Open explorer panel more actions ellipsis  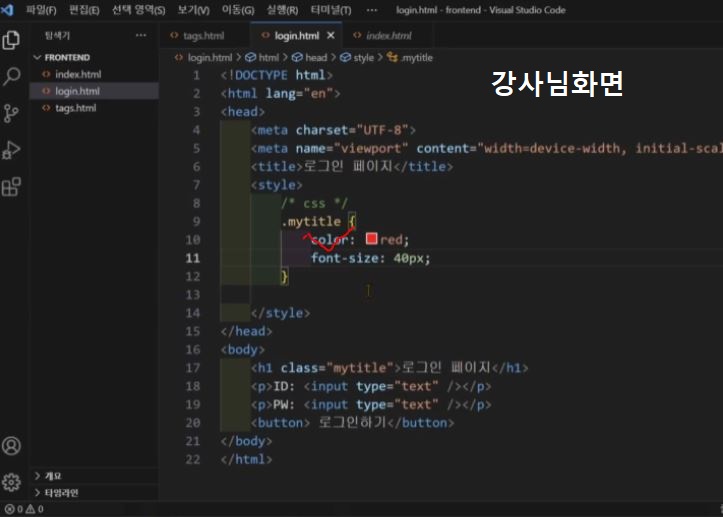[141, 36]
